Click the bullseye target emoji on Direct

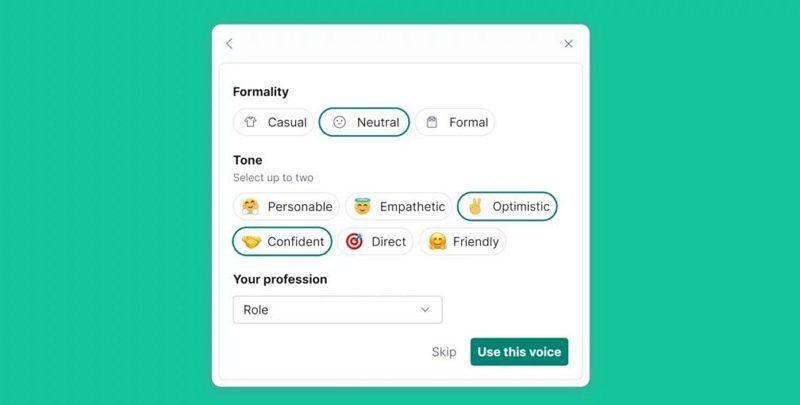(354, 242)
